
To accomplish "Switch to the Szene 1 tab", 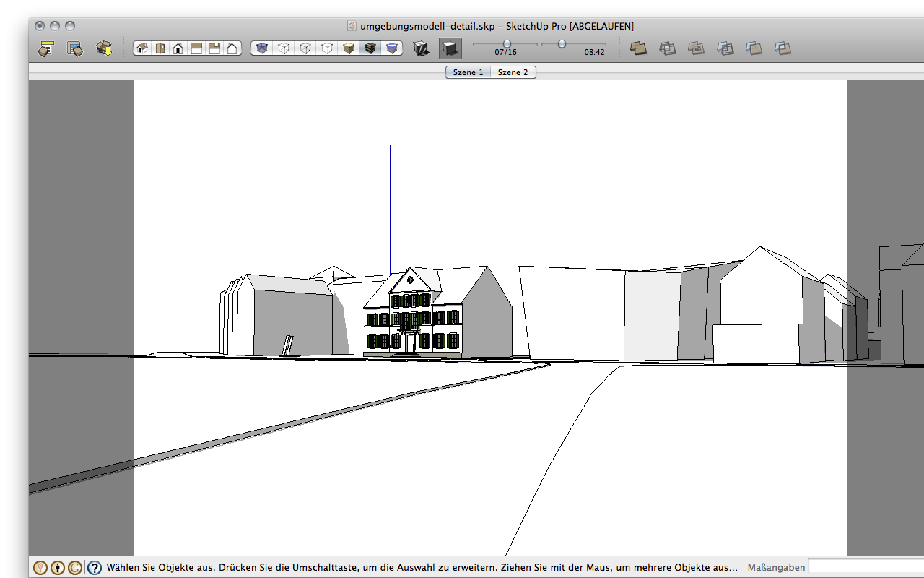I will 468,72.
